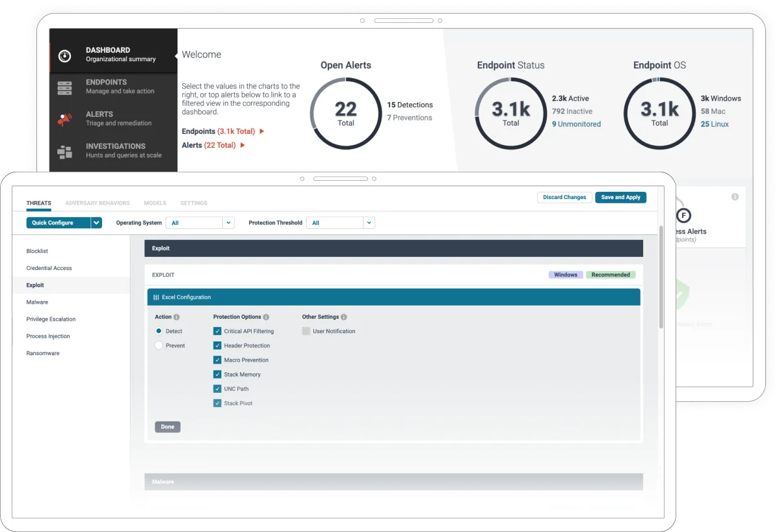Screen dimensions: 779x532
Task: Open the info icon next to Protection Options
Action: click(x=267, y=317)
